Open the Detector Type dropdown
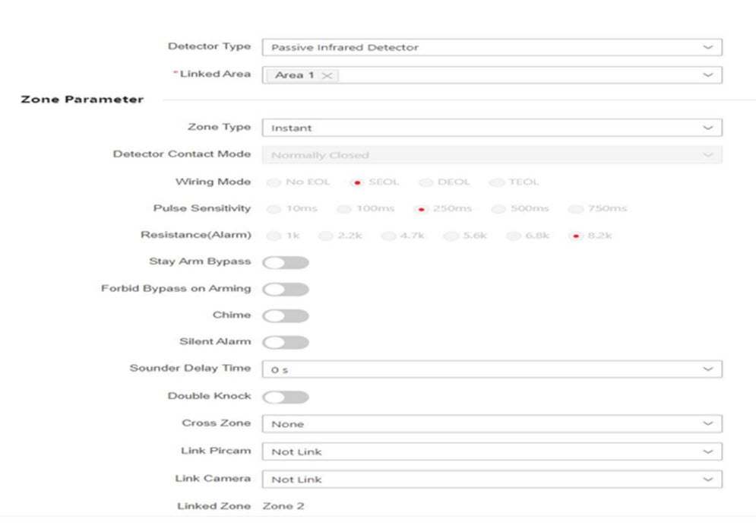This screenshot has height=532, width=756. pos(491,47)
